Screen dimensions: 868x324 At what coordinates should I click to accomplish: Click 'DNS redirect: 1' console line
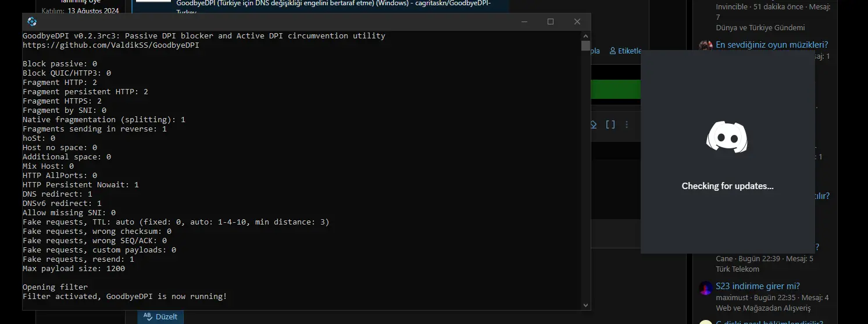coord(58,194)
